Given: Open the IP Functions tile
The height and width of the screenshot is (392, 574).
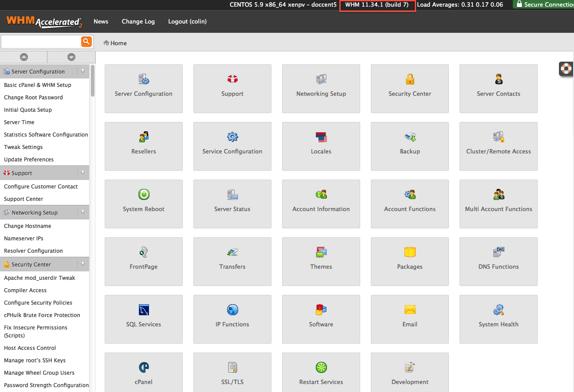Looking at the screenshot, I should pos(232,319).
